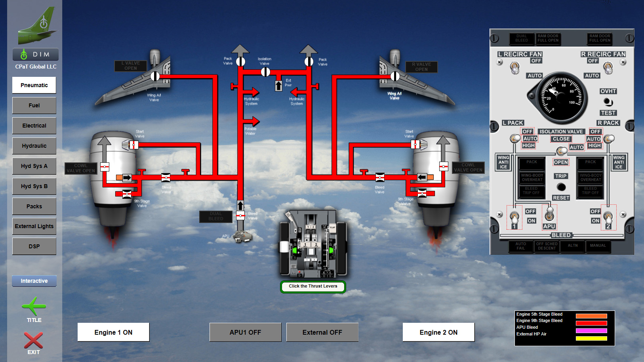Screen dimensions: 644x362
Task: Click the thrust levers quadrant image
Action: pos(313,244)
